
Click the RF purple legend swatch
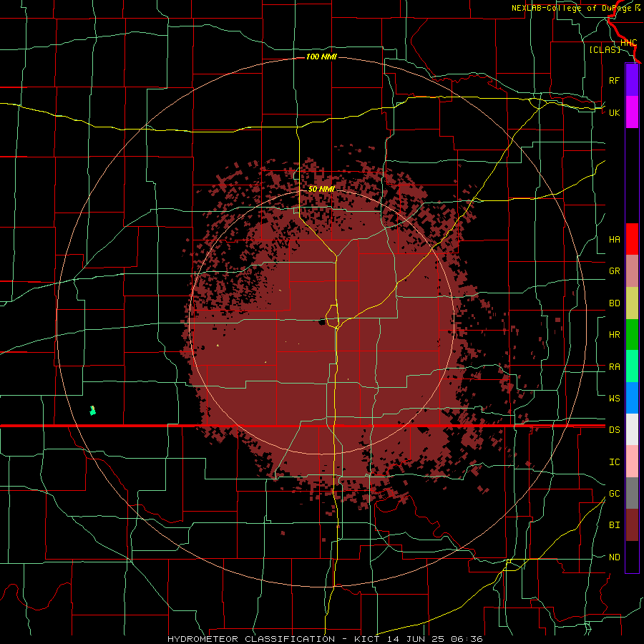(x=632, y=80)
